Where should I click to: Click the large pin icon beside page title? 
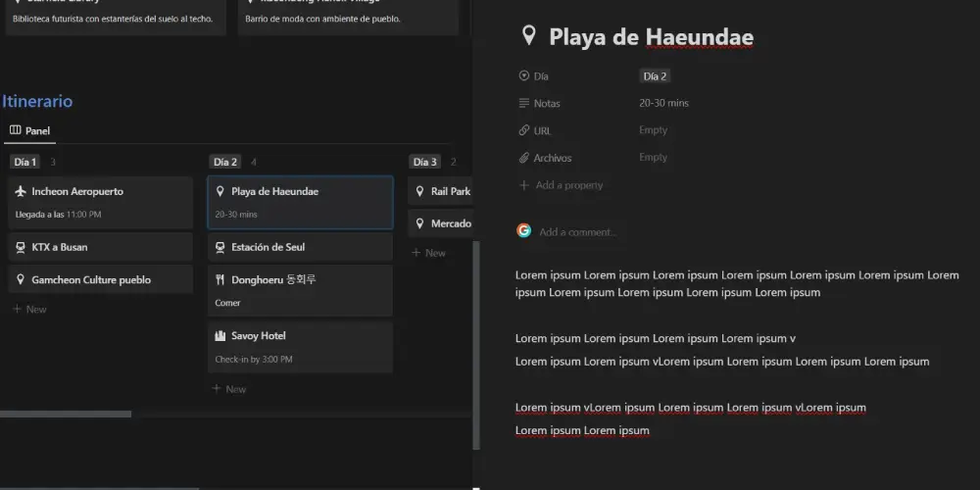point(529,37)
